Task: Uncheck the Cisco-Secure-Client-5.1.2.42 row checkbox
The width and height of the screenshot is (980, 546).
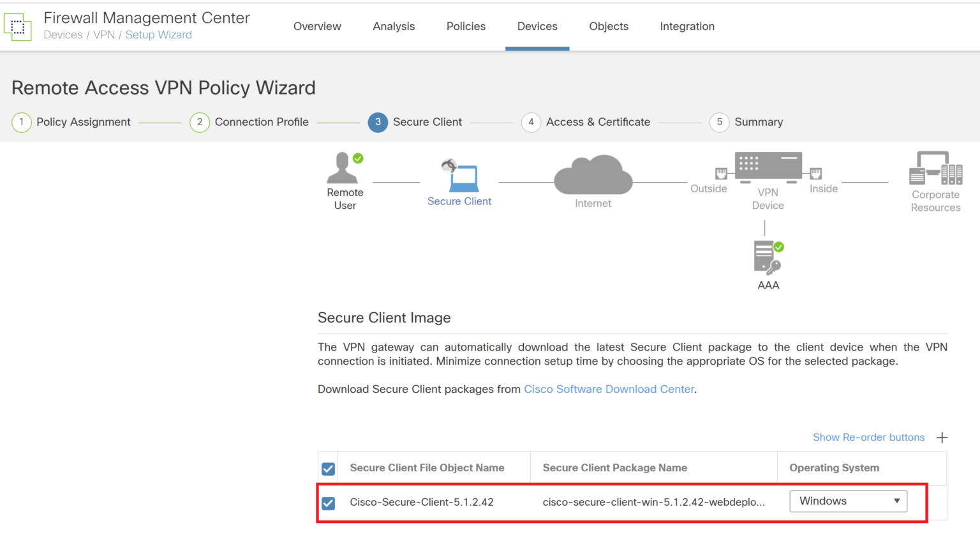Action: coord(328,503)
